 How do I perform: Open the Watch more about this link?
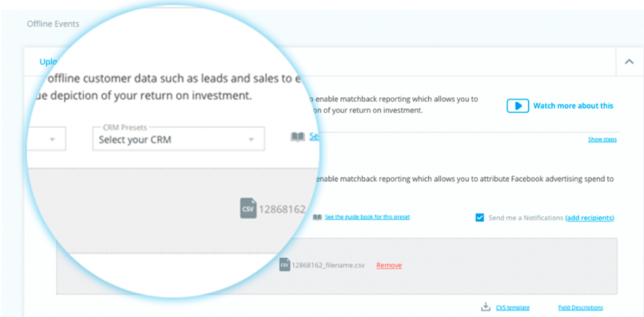coord(573,106)
